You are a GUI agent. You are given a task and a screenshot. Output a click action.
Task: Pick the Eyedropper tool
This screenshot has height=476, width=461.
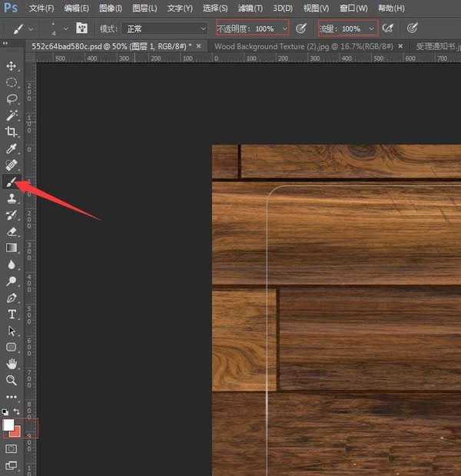pyautogui.click(x=12, y=148)
